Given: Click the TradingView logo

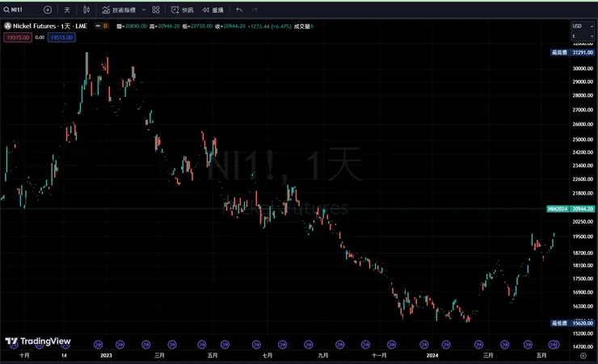Looking at the screenshot, I should pyautogui.click(x=38, y=341).
